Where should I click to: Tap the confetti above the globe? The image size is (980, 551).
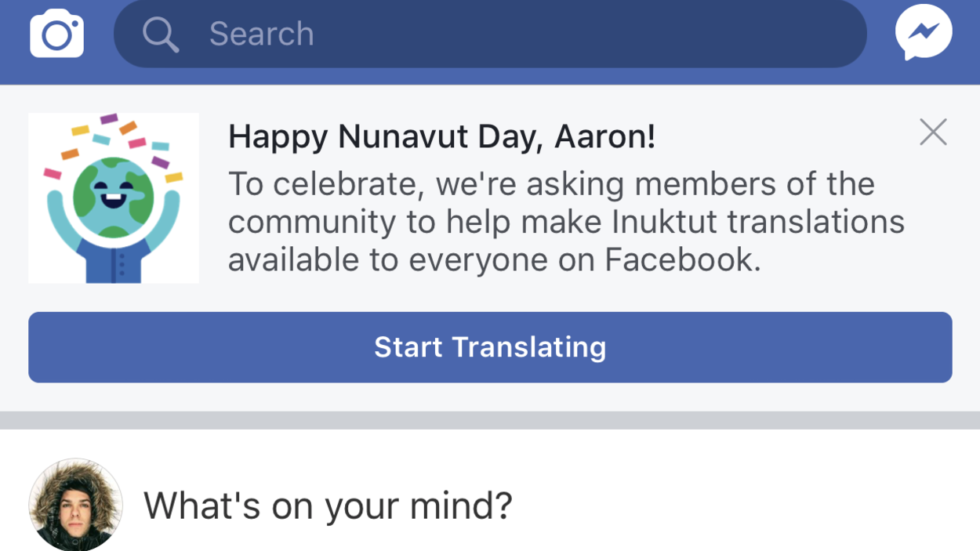pyautogui.click(x=113, y=143)
